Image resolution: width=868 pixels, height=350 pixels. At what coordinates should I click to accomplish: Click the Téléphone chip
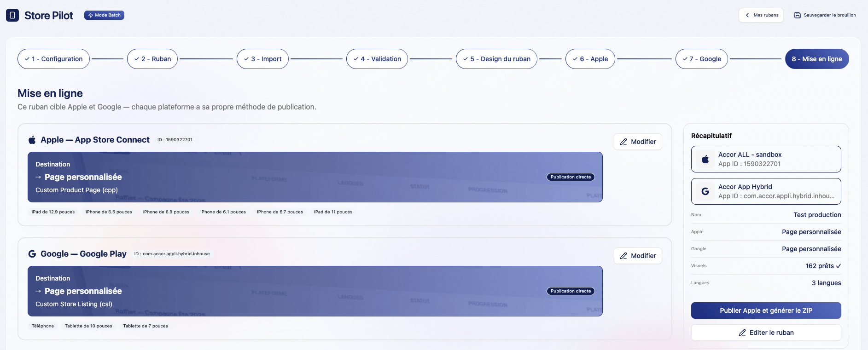(x=43, y=326)
